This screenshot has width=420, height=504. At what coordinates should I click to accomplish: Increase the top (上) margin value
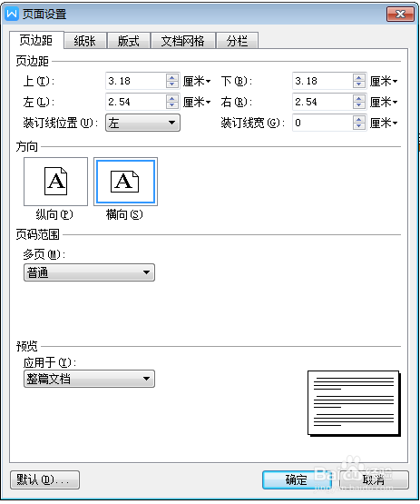tap(172, 77)
